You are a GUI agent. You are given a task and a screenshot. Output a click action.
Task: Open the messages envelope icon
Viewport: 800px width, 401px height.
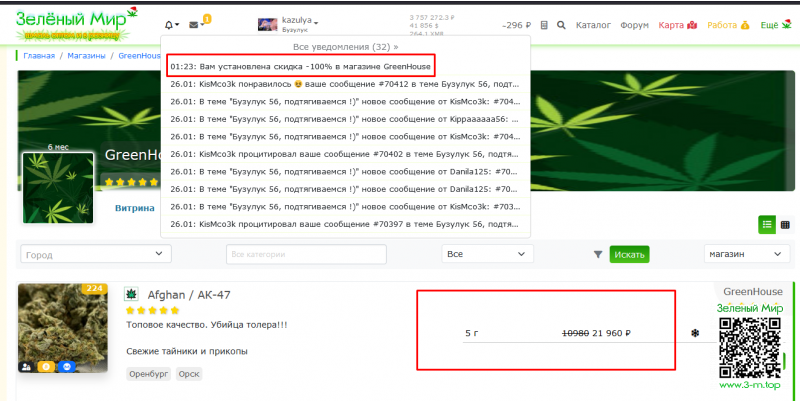195,25
